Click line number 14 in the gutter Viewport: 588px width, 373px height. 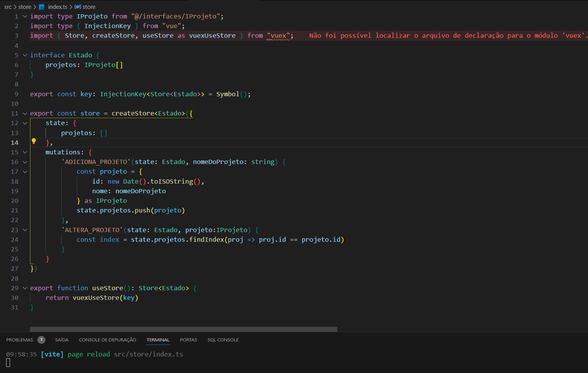(x=15, y=143)
